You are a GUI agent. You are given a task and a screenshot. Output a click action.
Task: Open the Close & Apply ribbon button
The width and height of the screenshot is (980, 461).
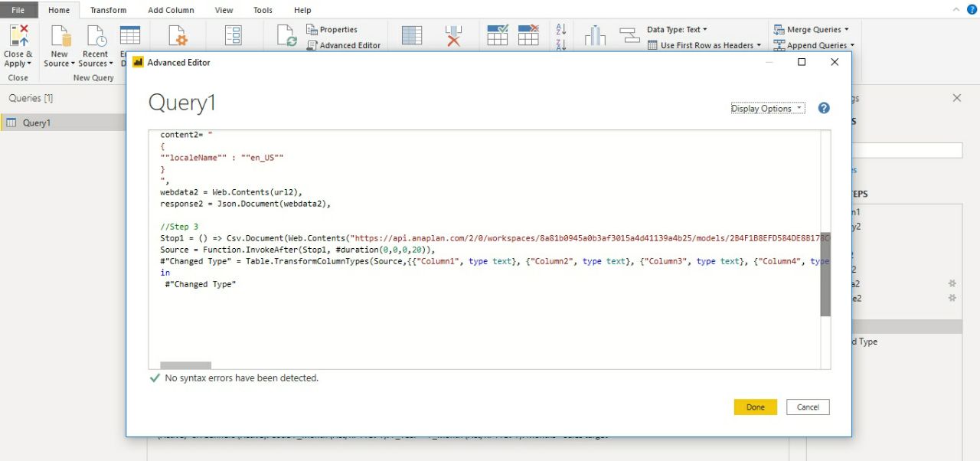(x=18, y=47)
